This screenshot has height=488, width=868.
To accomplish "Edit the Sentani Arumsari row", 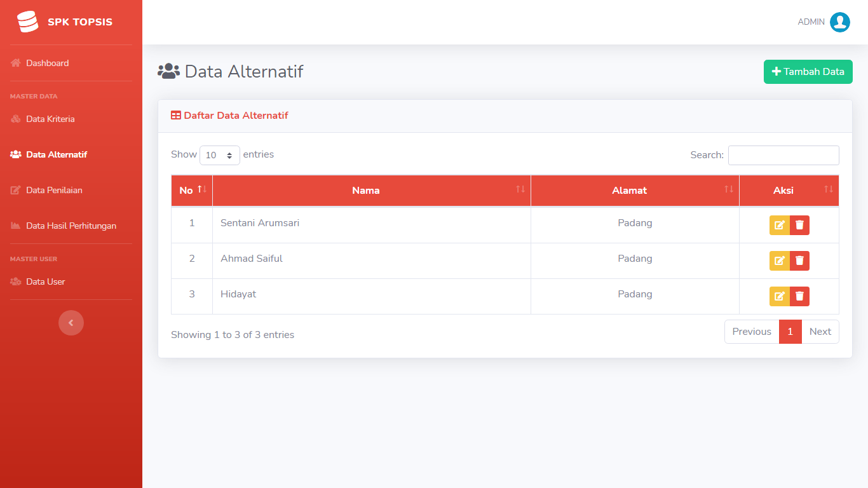I will point(780,225).
